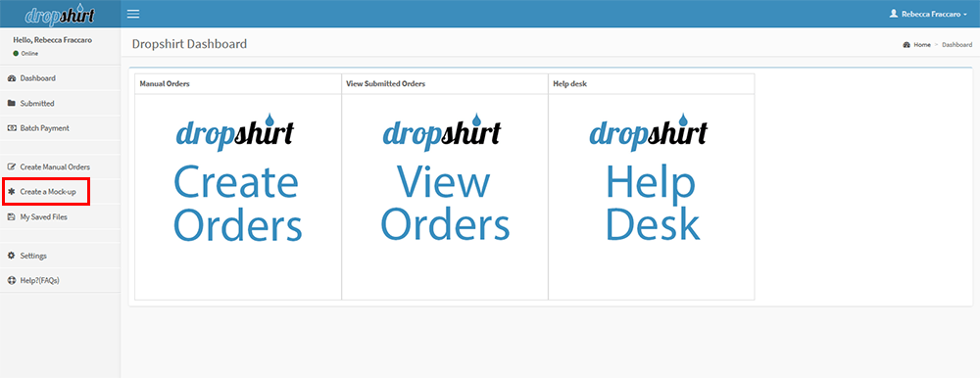Screen dimensions: 980x378
Task: Open Dashboard in the sidebar
Action: click(60, 78)
